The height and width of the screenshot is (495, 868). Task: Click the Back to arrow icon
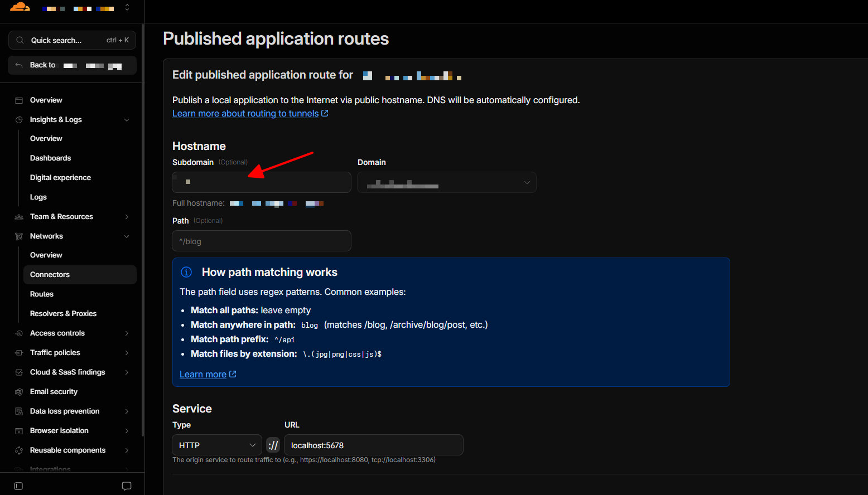pyautogui.click(x=19, y=65)
